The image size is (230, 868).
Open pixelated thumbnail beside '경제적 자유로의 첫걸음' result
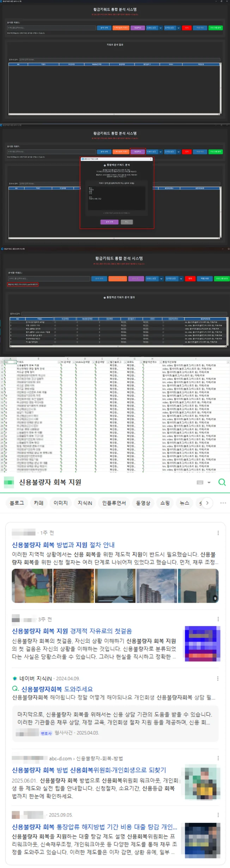click(x=202, y=644)
